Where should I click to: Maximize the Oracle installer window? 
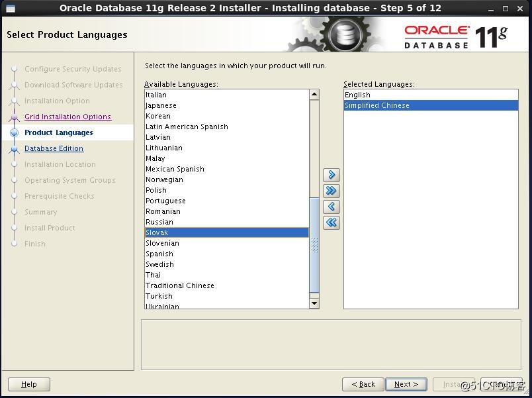pos(505,9)
